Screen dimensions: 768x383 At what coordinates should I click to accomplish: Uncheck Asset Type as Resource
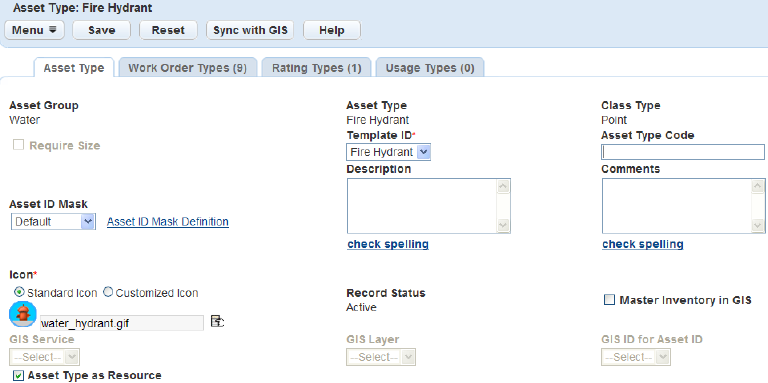(x=18, y=376)
